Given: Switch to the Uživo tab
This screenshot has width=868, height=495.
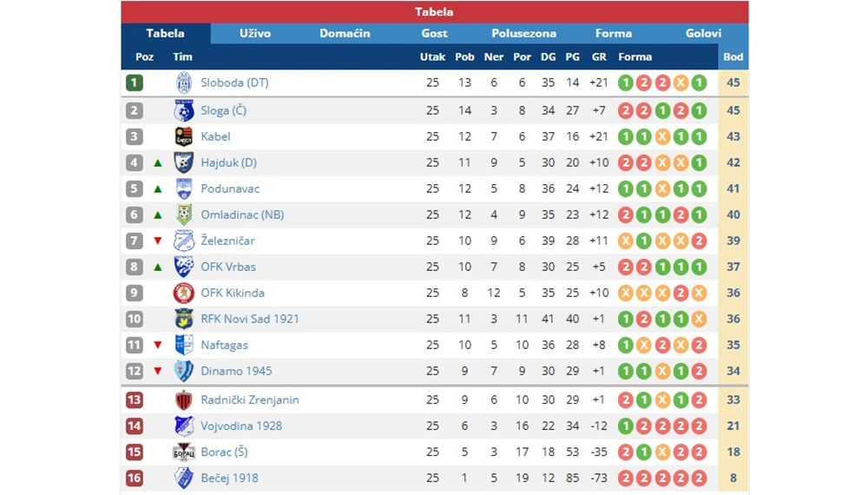Looking at the screenshot, I should coord(255,33).
